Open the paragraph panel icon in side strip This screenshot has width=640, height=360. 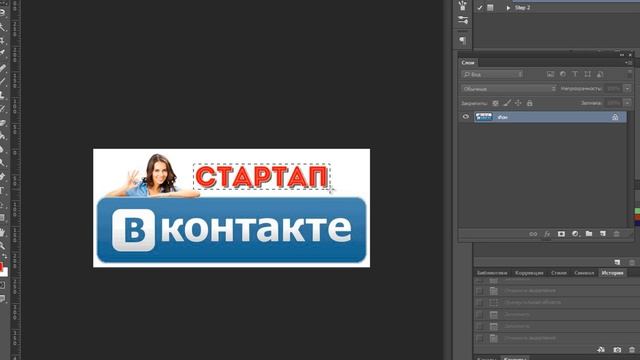point(462,40)
